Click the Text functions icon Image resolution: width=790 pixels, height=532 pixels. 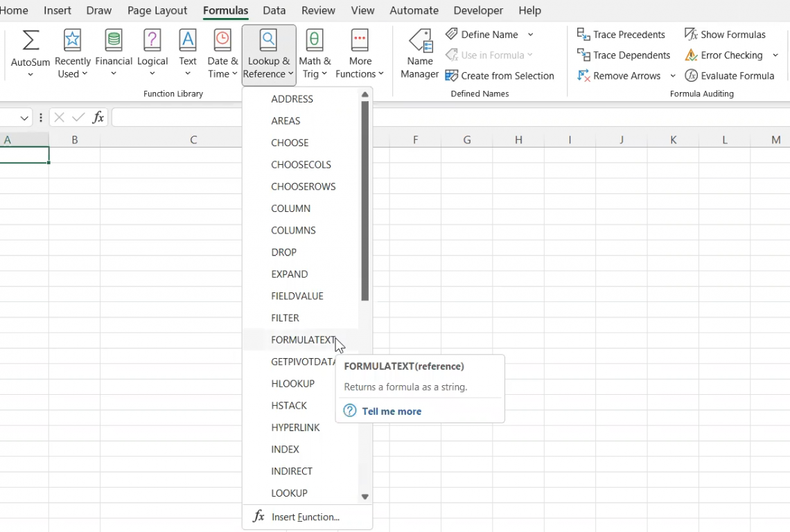tap(188, 41)
